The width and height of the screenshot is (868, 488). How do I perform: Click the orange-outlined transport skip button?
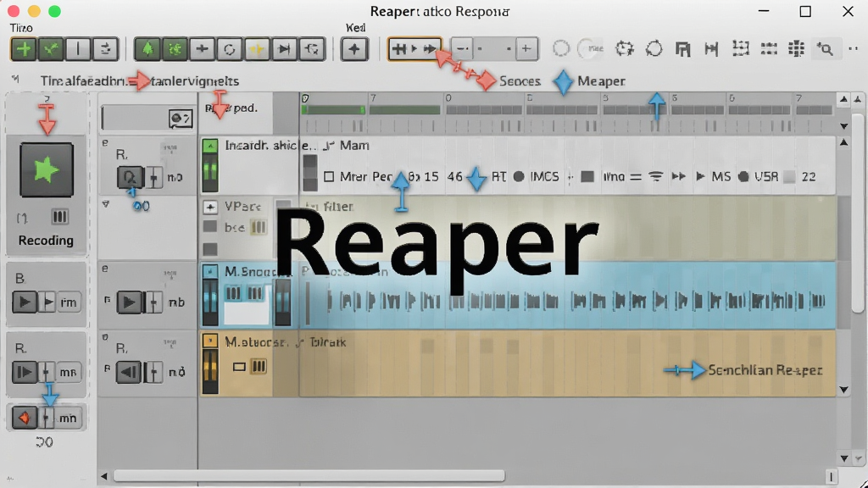point(415,48)
